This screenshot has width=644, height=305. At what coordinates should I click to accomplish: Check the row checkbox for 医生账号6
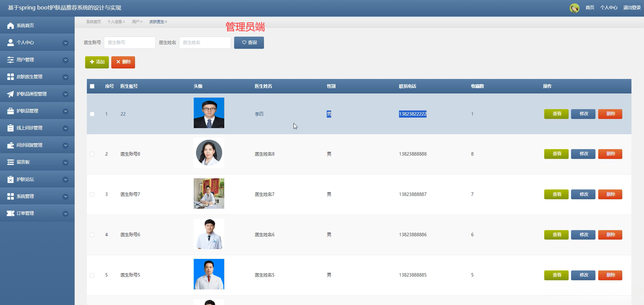[92, 235]
